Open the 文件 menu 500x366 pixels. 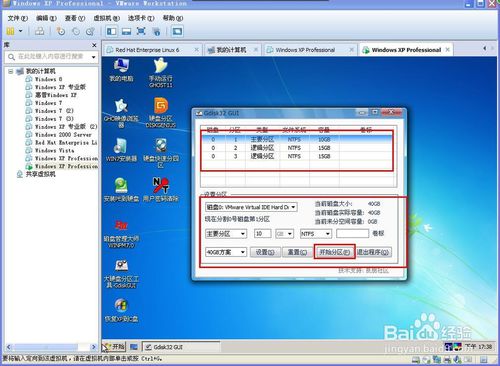point(18,18)
